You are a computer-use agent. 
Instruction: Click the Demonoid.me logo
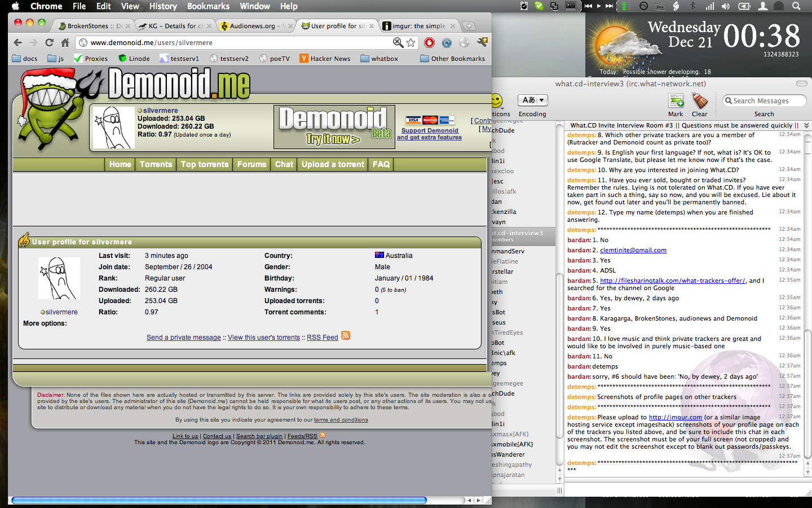pyautogui.click(x=179, y=84)
